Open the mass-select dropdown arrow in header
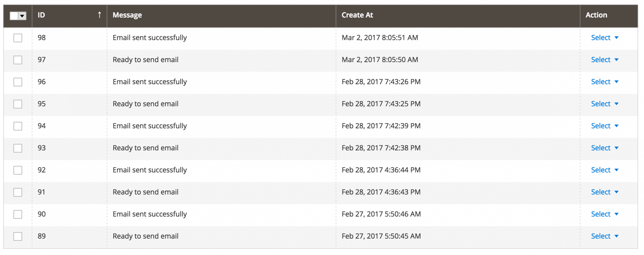The width and height of the screenshot is (644, 255). pos(22,16)
